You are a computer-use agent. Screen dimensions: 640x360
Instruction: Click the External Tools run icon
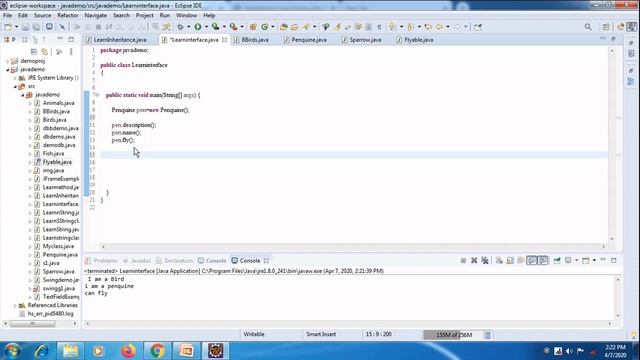point(233,27)
